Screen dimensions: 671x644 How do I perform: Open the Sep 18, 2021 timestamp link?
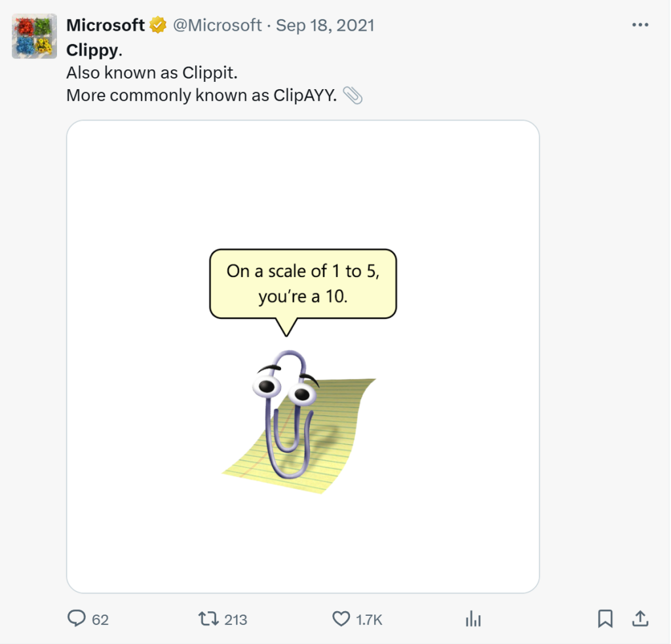coord(325,26)
